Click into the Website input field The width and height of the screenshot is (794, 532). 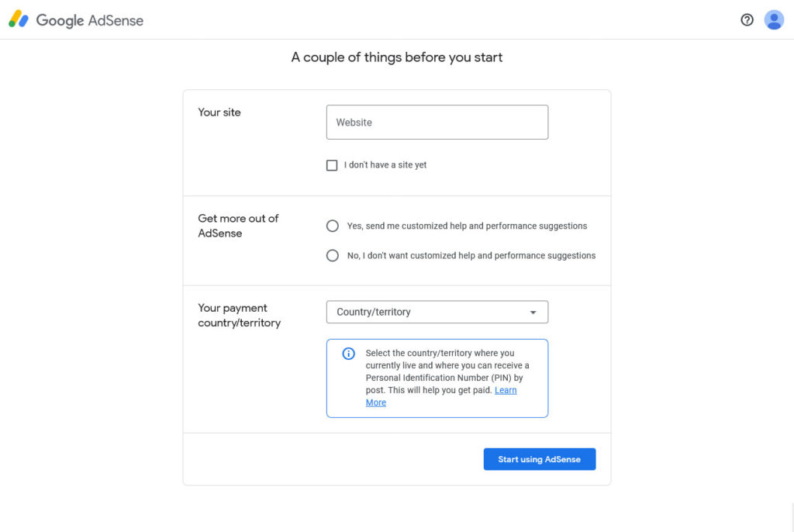437,122
